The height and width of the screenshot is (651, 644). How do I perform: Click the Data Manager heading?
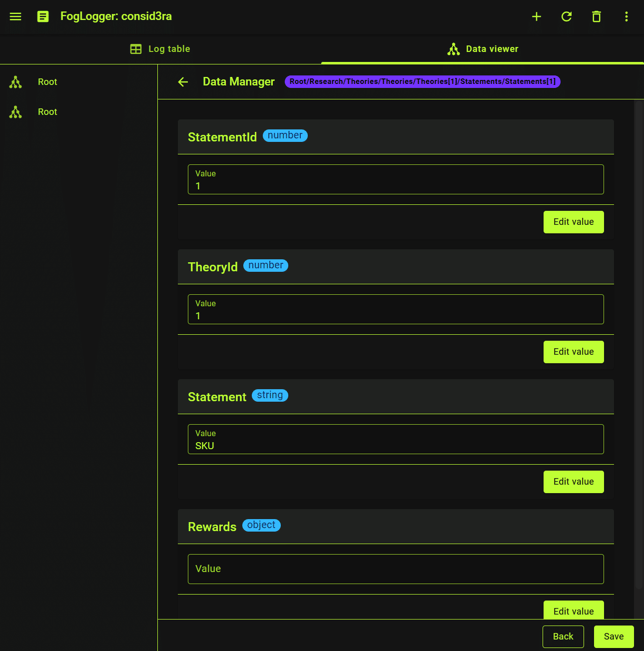239,82
